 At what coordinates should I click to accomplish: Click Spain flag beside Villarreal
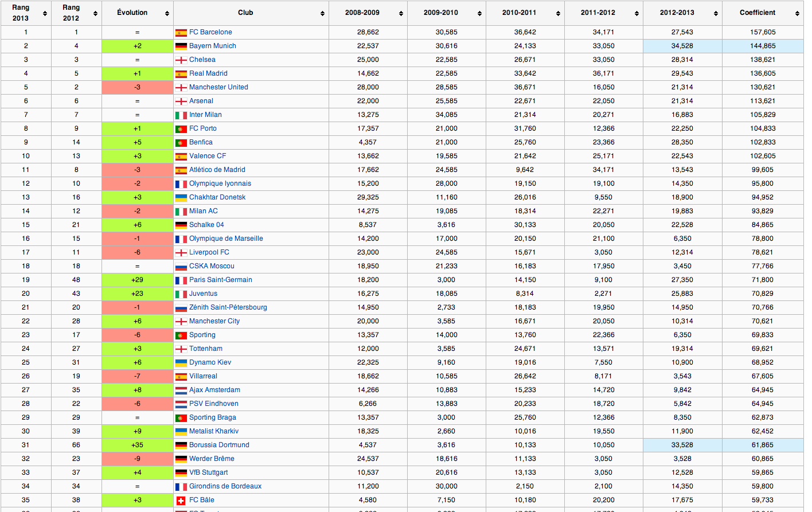point(181,377)
